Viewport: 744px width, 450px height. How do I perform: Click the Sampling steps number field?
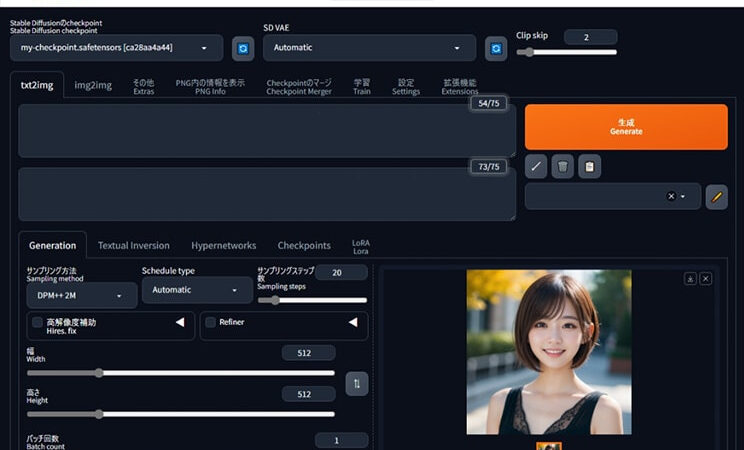(x=341, y=272)
